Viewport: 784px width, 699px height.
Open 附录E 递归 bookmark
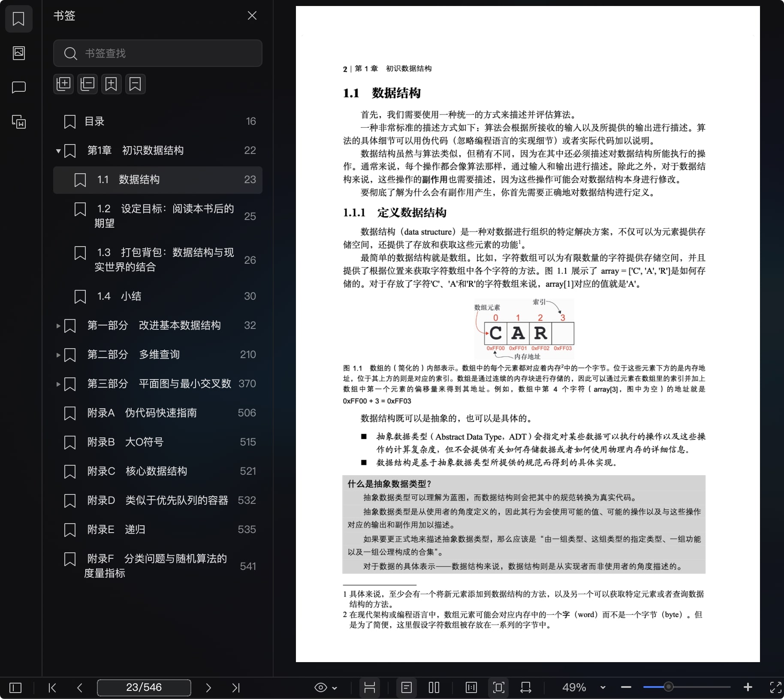(158, 530)
